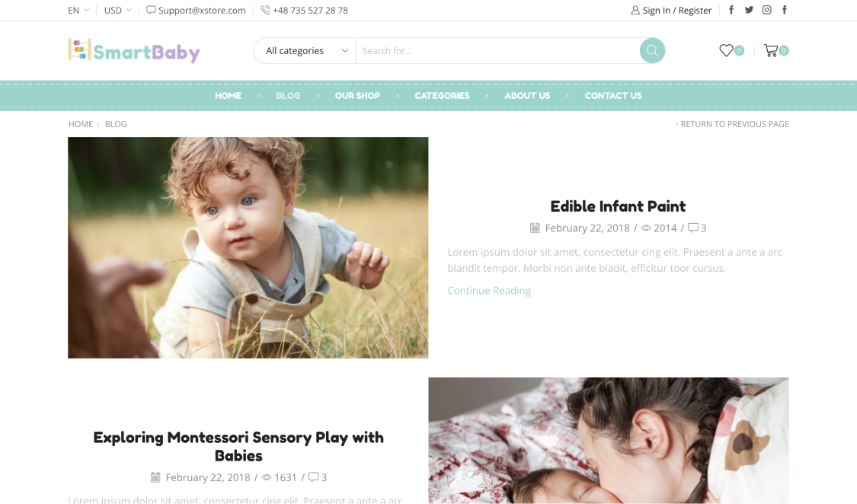Image resolution: width=857 pixels, height=504 pixels.
Task: Open the Categories menu item
Action: click(442, 96)
